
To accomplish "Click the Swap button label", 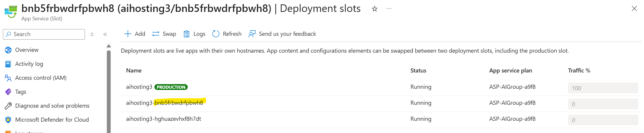I will point(169,34).
